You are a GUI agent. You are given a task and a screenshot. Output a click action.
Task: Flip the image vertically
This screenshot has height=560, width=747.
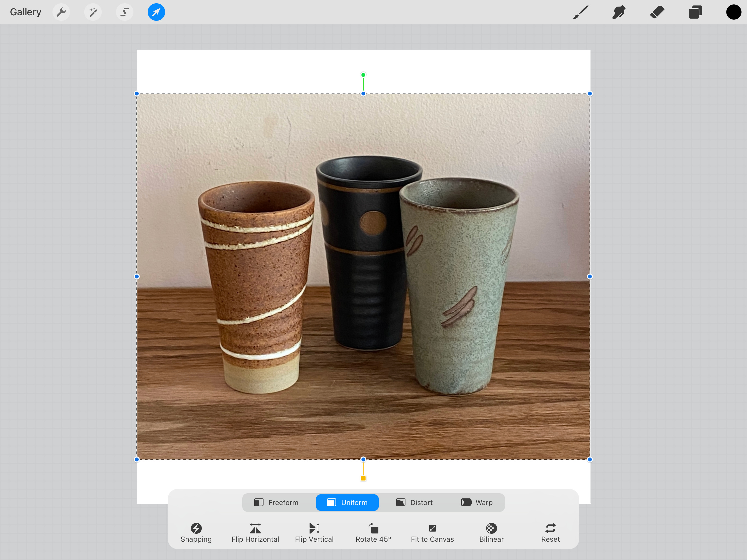314,532
